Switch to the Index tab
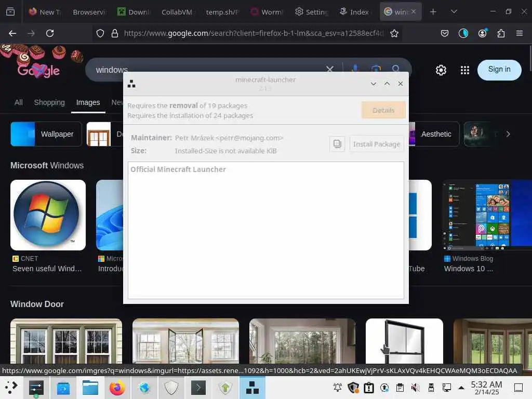Viewport: 532px width, 399px height. tap(355, 12)
